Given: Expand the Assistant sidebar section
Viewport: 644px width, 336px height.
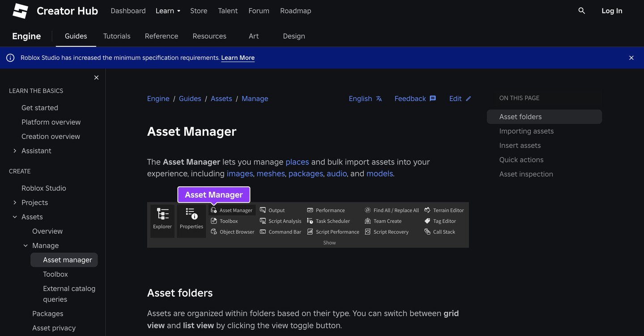Looking at the screenshot, I should coord(15,151).
